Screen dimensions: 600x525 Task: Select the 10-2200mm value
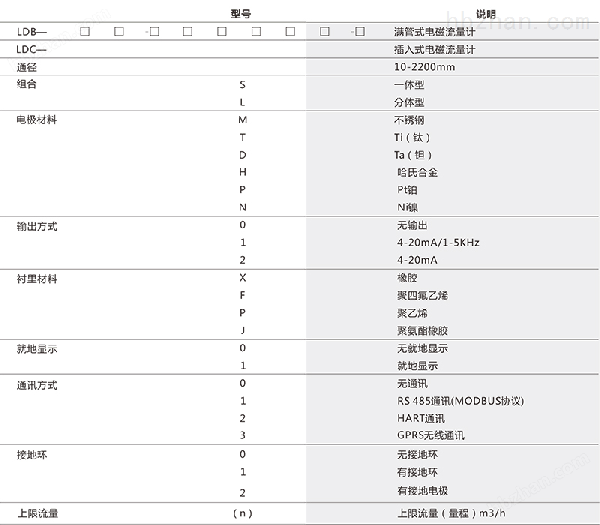[x=425, y=67]
